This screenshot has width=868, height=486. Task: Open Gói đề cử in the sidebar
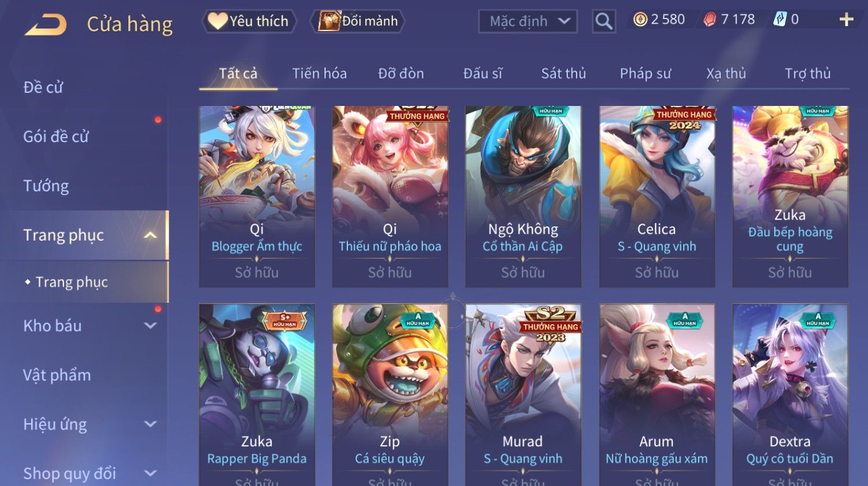[56, 136]
